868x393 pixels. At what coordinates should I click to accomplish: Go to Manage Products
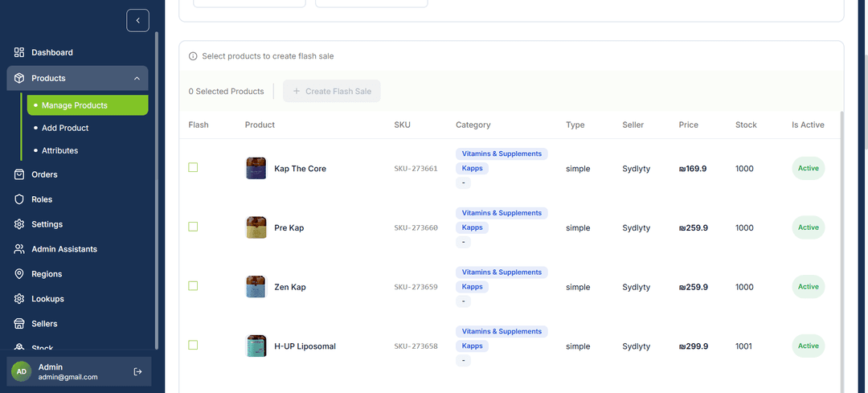tap(88, 105)
